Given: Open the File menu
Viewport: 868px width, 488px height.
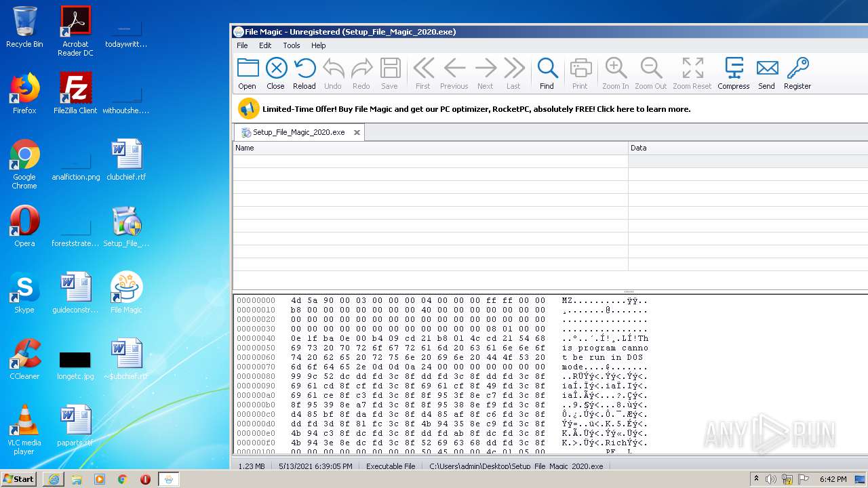Looking at the screenshot, I should coord(242,45).
